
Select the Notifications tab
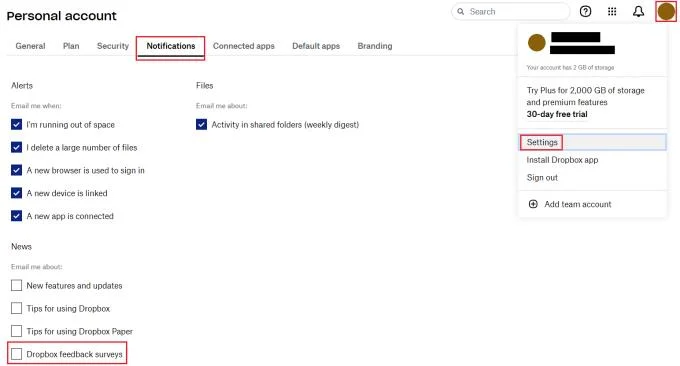(171, 46)
